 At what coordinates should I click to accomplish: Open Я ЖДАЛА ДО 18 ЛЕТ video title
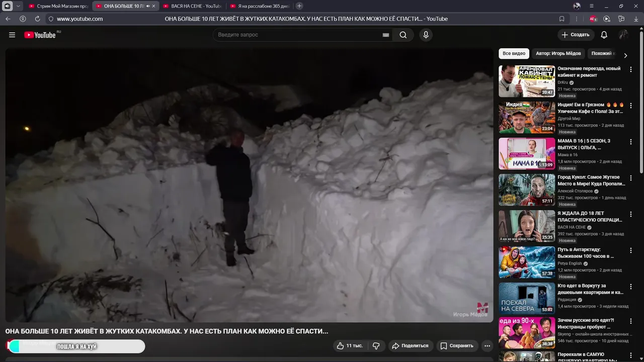(x=590, y=217)
